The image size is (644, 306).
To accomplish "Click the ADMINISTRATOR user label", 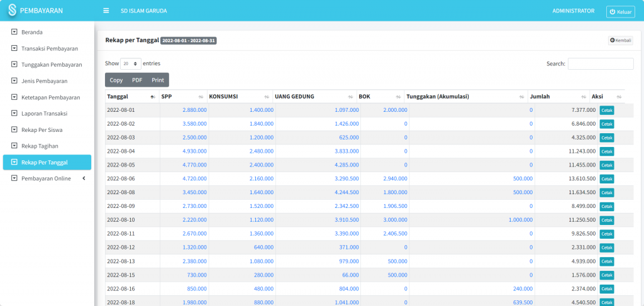I will pyautogui.click(x=574, y=11).
